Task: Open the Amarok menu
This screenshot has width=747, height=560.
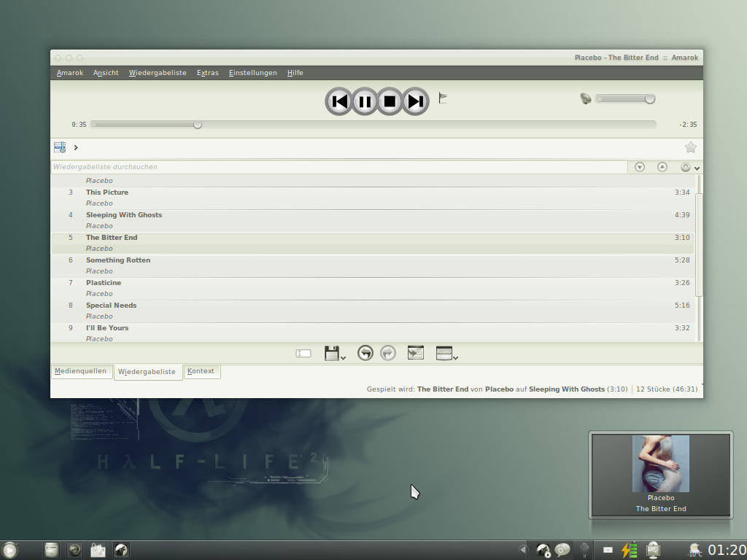Action: tap(70, 73)
